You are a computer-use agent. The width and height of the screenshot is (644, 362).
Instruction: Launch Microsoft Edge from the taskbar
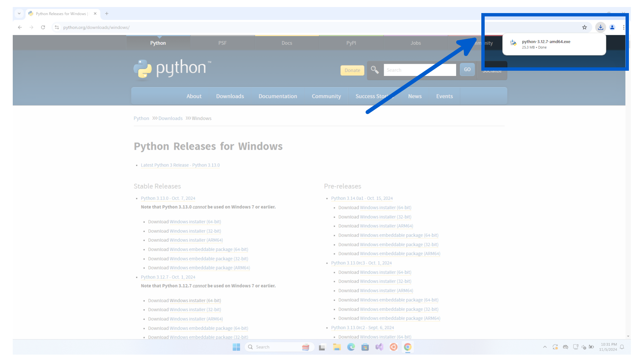point(351,347)
